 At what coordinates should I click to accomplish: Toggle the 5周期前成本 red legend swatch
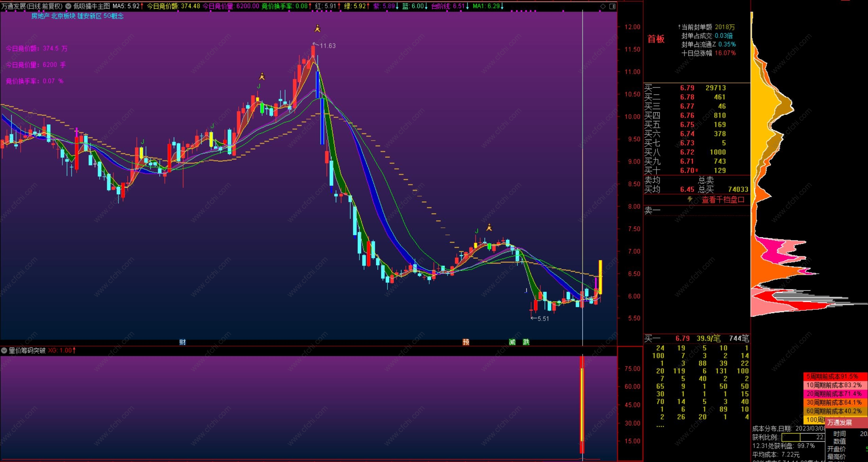point(835,376)
